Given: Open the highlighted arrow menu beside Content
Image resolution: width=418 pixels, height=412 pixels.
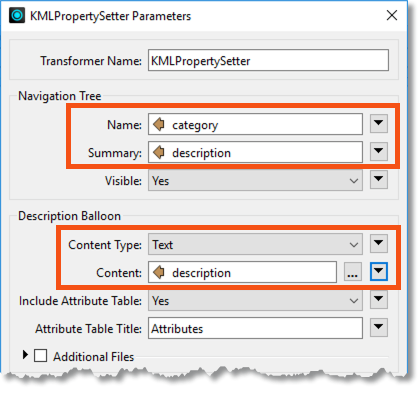Looking at the screenshot, I should tap(379, 272).
